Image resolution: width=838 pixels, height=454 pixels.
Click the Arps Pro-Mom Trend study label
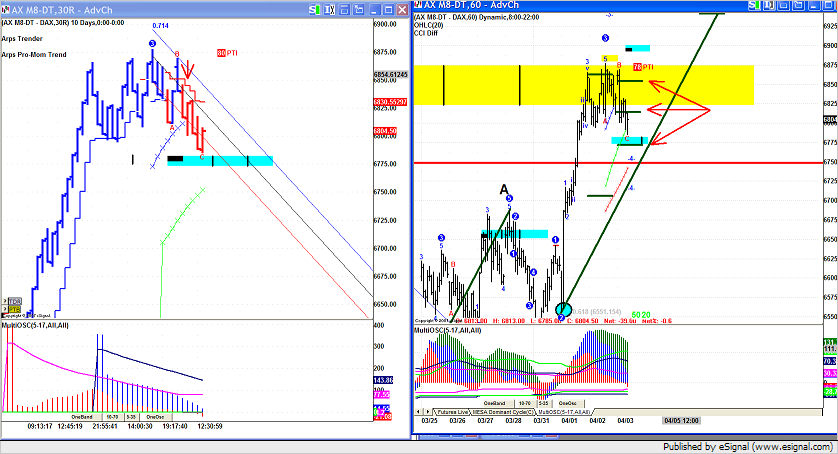[35, 53]
